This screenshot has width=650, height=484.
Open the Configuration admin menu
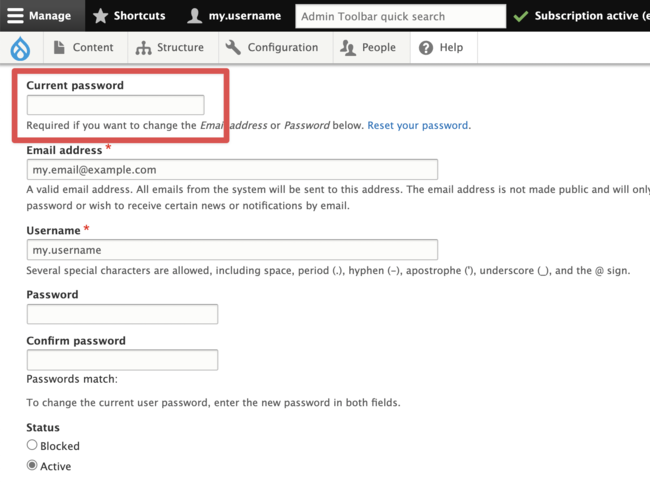[276, 48]
